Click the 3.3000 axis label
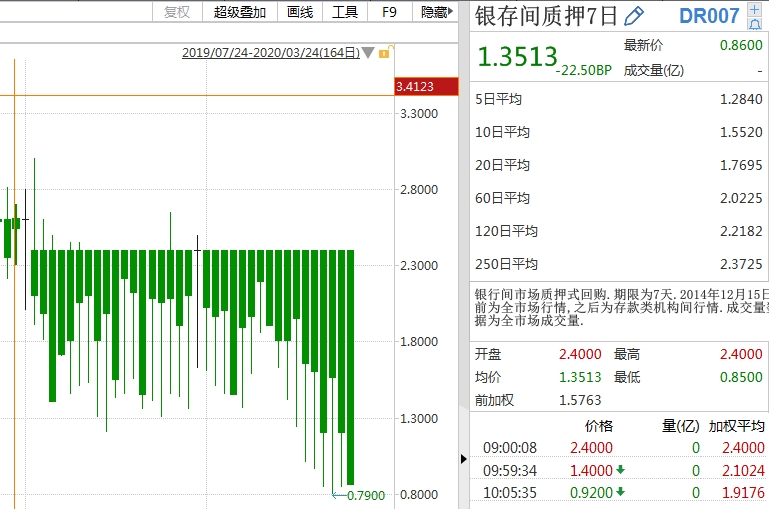 point(419,114)
